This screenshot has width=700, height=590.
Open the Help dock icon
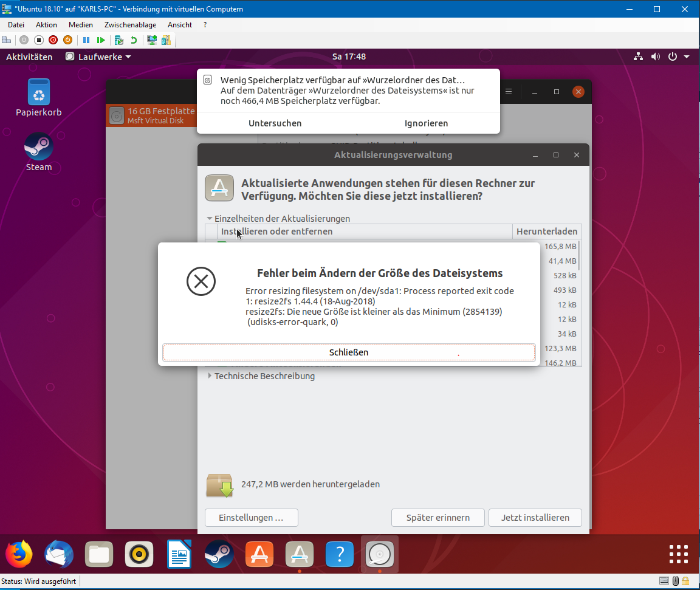click(x=339, y=554)
